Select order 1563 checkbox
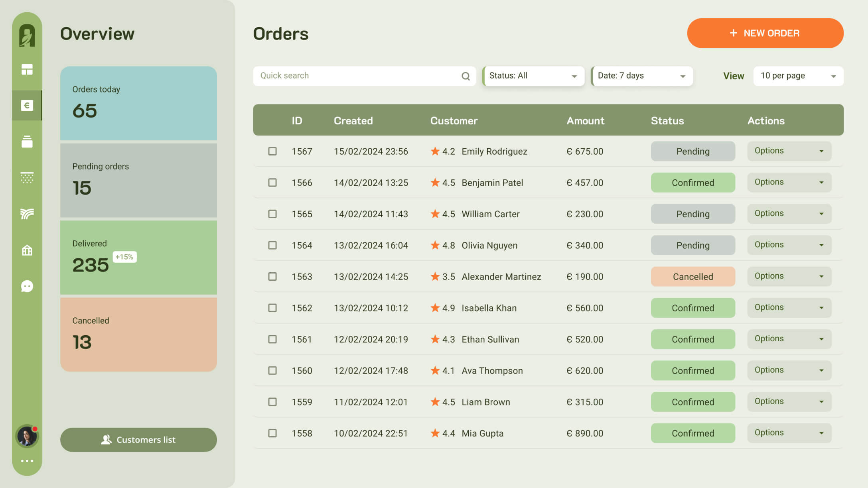868x488 pixels. pyautogui.click(x=272, y=277)
